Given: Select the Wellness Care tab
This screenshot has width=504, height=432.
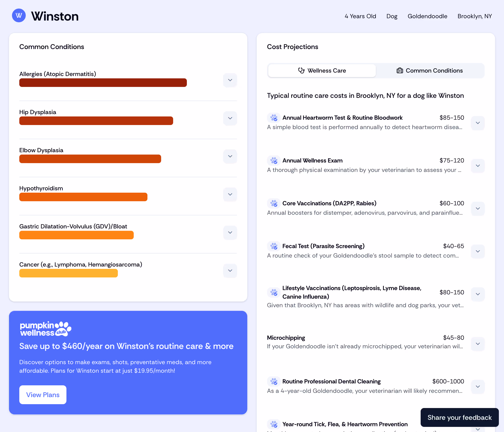Looking at the screenshot, I should pos(322,70).
